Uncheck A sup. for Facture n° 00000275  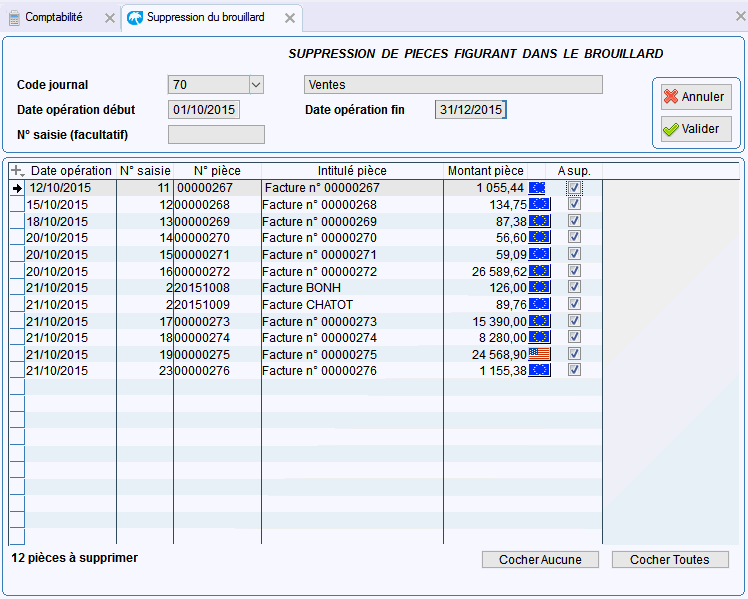pyautogui.click(x=574, y=354)
